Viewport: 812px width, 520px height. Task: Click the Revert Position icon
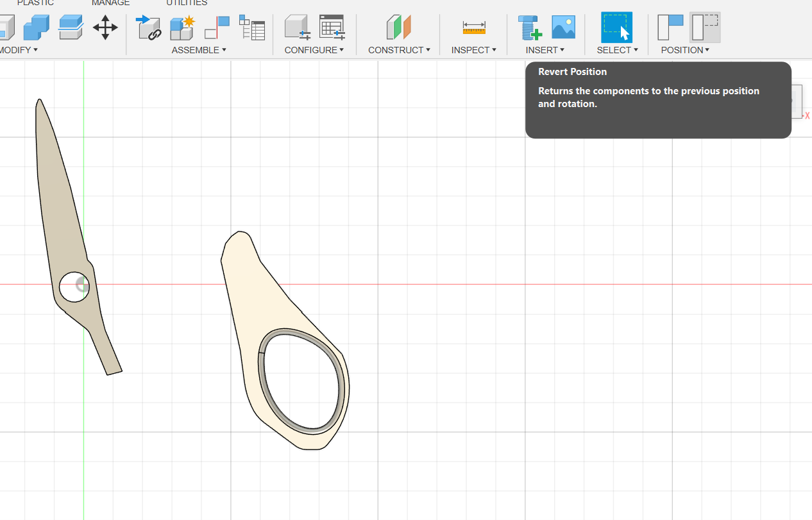(705, 28)
